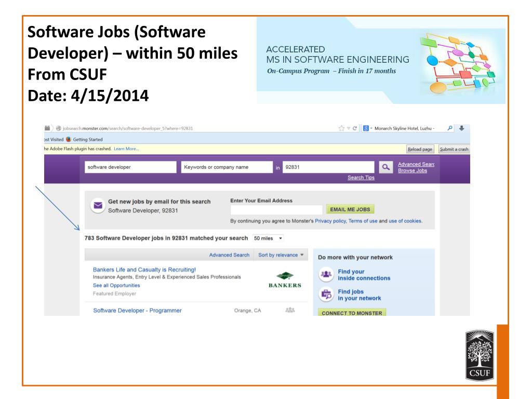Screen dimensions: 532x399
Task: Open downloads arrow icon in toolbar
Action: (462, 128)
